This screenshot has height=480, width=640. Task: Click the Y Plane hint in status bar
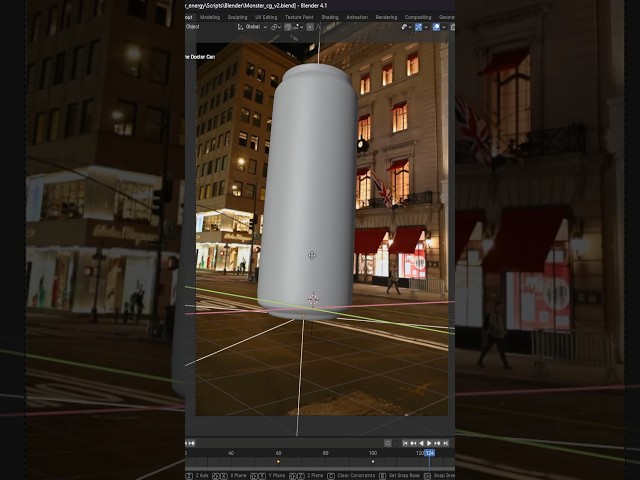coord(277,476)
